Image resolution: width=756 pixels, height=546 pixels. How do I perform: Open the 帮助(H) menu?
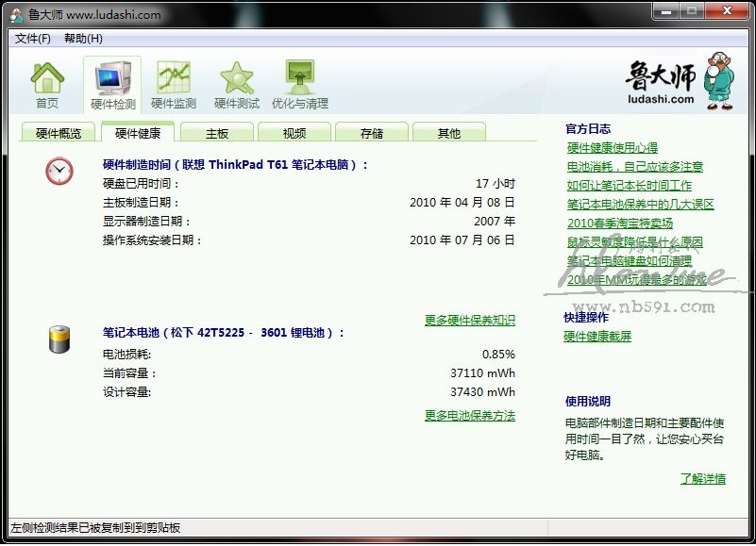[x=83, y=38]
